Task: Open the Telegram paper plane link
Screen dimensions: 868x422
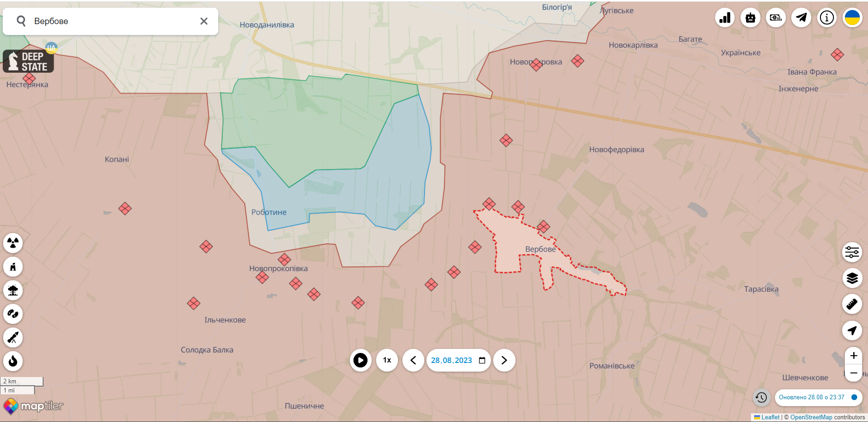Action: [x=801, y=18]
